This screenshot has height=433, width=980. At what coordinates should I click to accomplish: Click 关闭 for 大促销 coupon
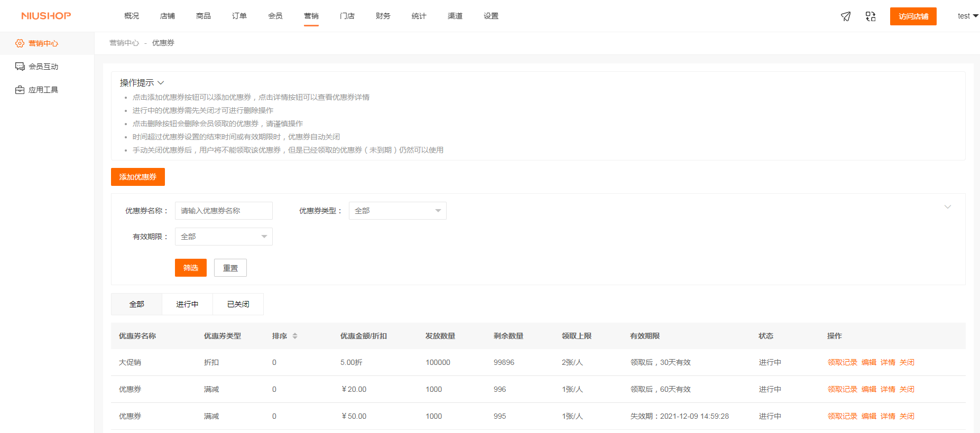907,362
